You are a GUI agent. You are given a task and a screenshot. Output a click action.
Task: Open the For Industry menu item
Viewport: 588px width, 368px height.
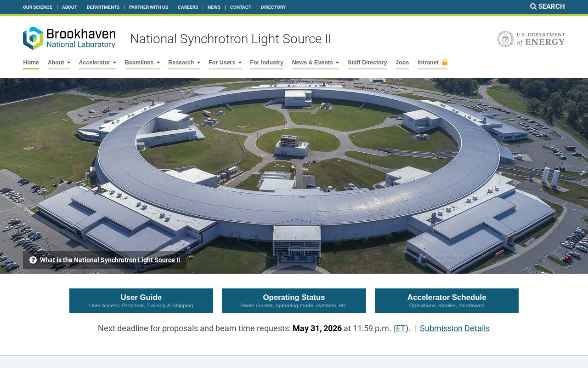(266, 63)
